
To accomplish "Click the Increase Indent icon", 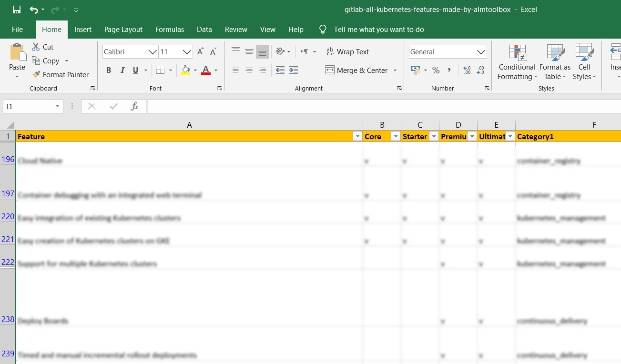I will (294, 71).
